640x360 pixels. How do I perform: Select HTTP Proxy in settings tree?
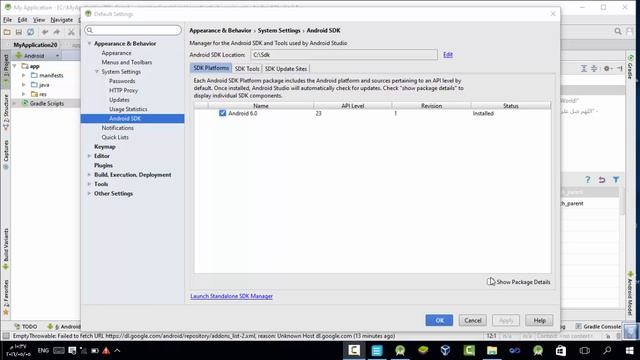123,90
